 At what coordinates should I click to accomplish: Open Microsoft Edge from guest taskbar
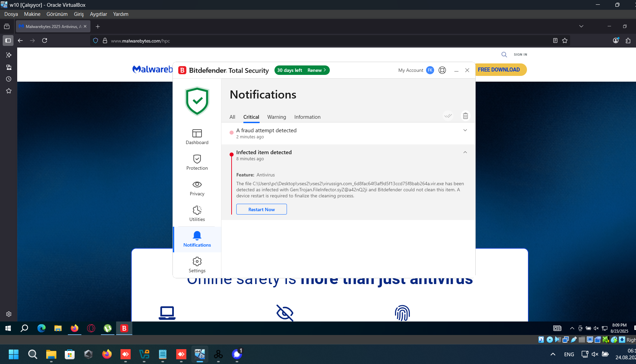pos(41,328)
